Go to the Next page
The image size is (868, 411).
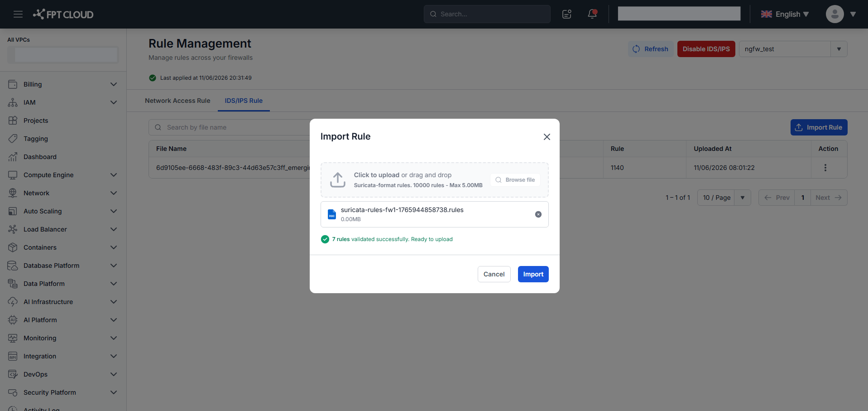[x=829, y=198]
